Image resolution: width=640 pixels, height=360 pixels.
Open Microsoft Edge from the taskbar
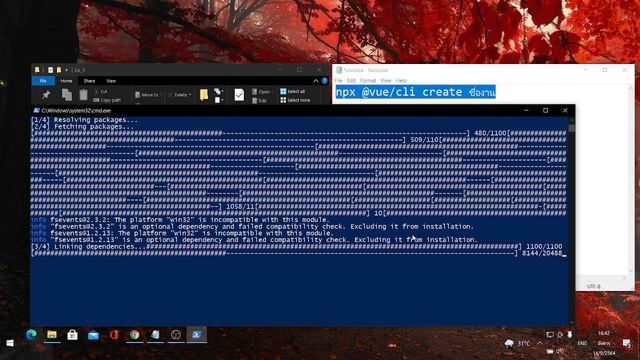(x=31, y=335)
